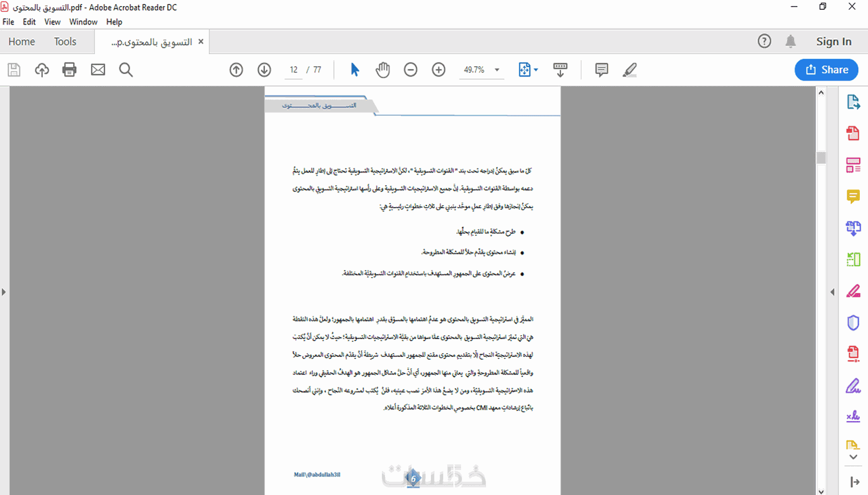Switch to the Selection tool
The height and width of the screenshot is (495, 868).
[355, 69]
